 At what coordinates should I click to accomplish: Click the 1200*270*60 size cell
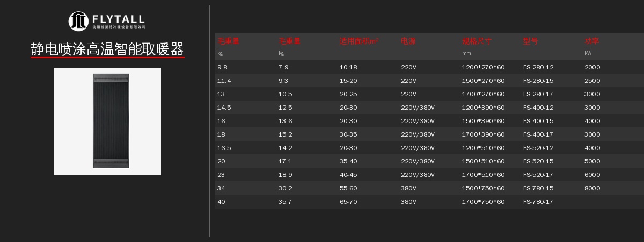coord(483,67)
